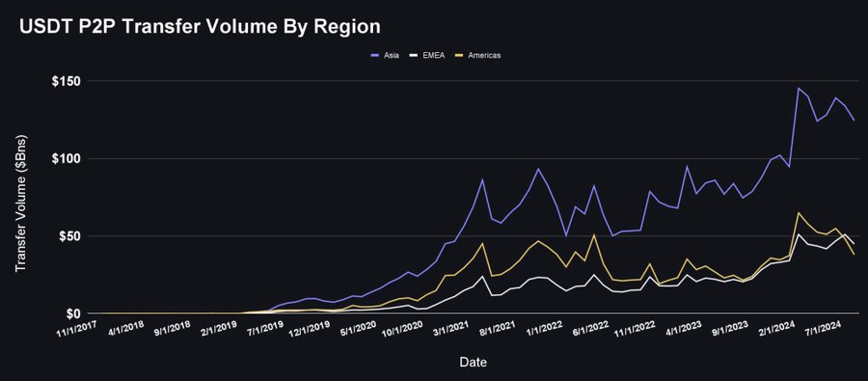Click the $50 y-axis label
The width and height of the screenshot is (868, 381).
click(x=69, y=236)
